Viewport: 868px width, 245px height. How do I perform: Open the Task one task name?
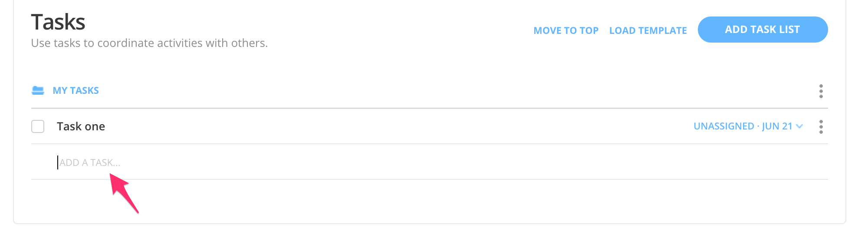(x=81, y=126)
